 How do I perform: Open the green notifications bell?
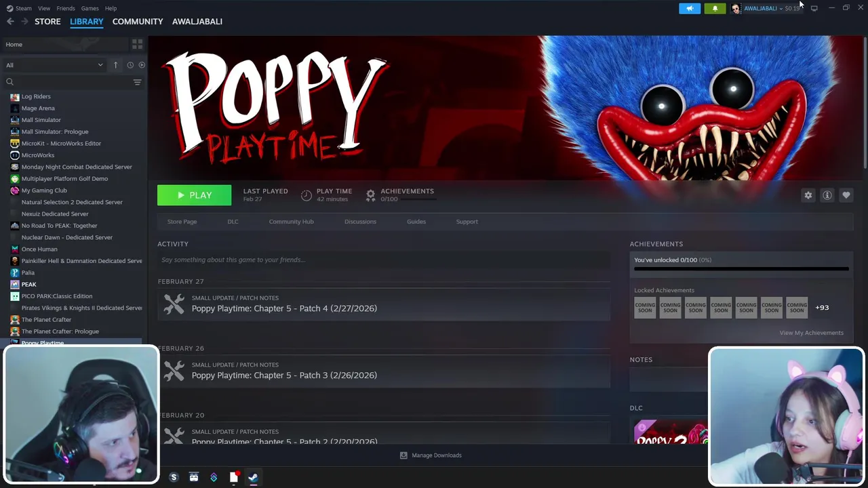point(715,8)
